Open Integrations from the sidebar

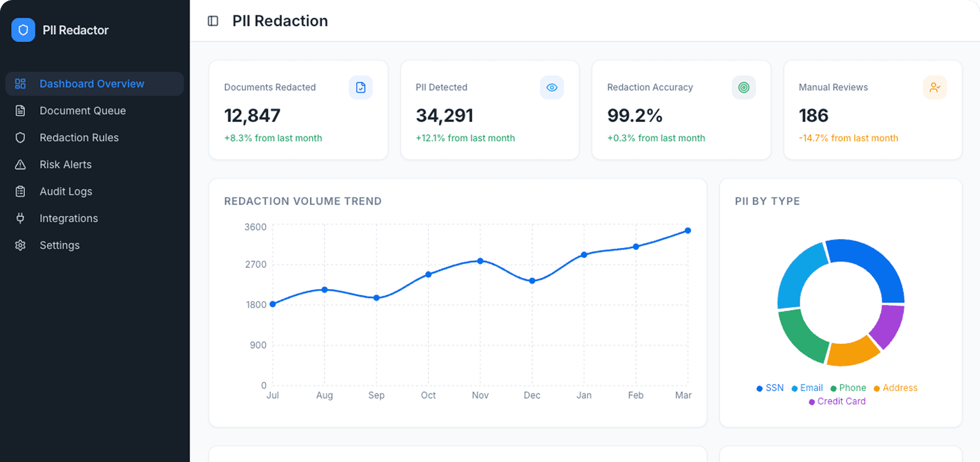click(95, 218)
